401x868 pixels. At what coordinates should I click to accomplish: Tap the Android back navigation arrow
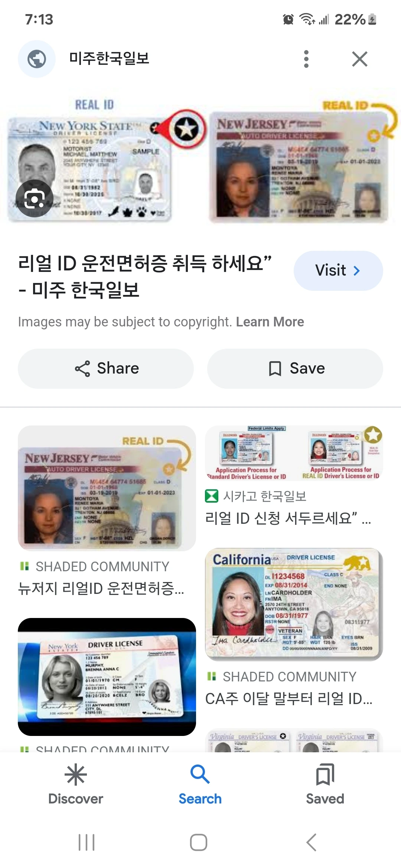tap(312, 842)
